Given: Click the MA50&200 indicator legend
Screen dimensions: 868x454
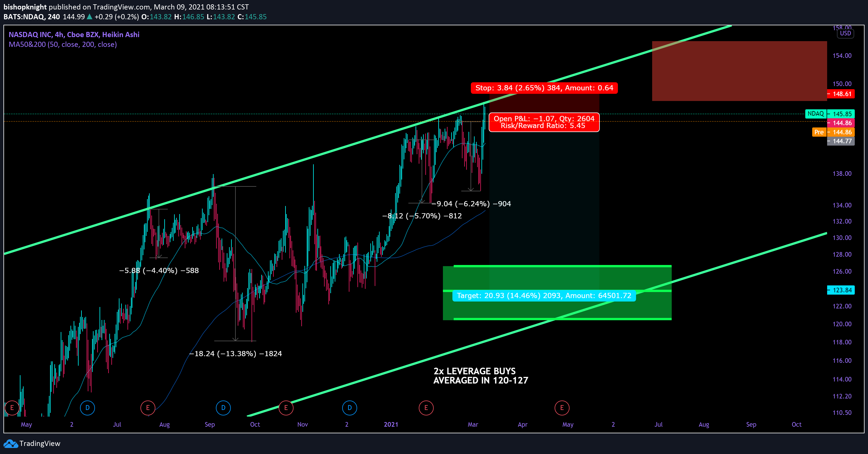Looking at the screenshot, I should (63, 45).
